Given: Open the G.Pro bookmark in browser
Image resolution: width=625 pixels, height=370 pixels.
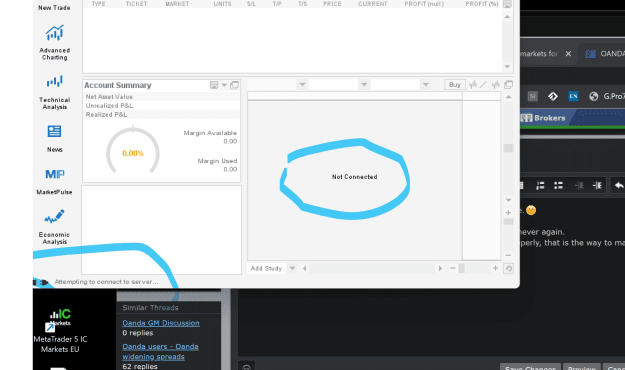Looking at the screenshot, I should click(607, 96).
